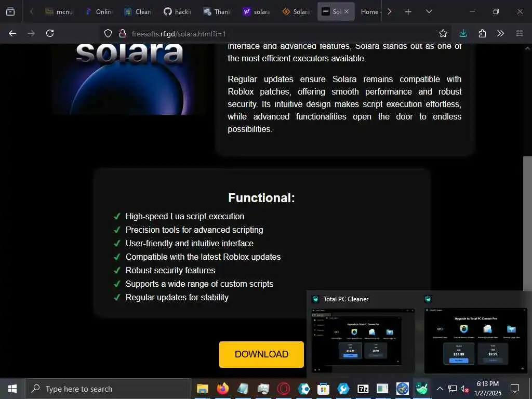Open File Explorer from taskbar
Viewport: 532px width, 399px height.
[x=202, y=389]
